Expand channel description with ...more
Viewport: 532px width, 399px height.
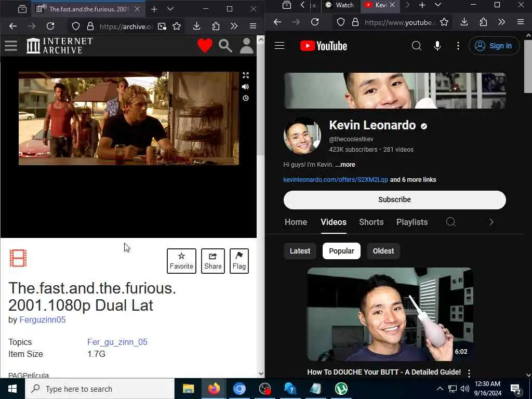click(345, 165)
